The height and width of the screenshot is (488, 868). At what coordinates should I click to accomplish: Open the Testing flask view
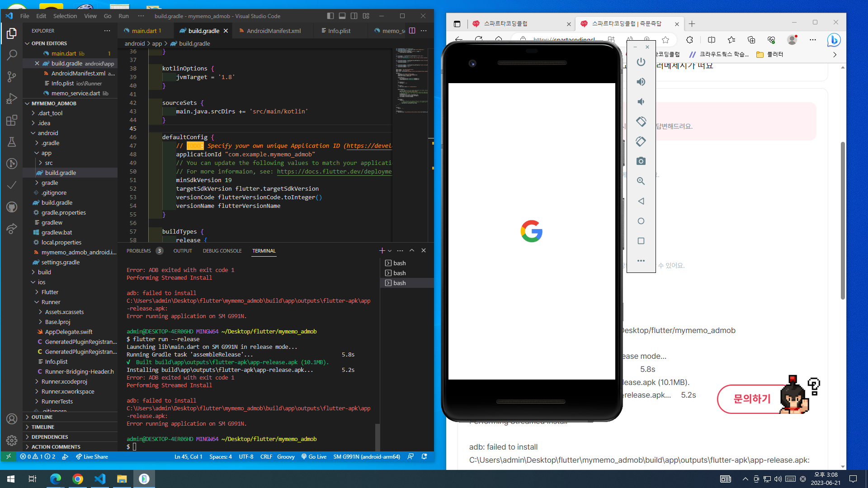pos(12,142)
